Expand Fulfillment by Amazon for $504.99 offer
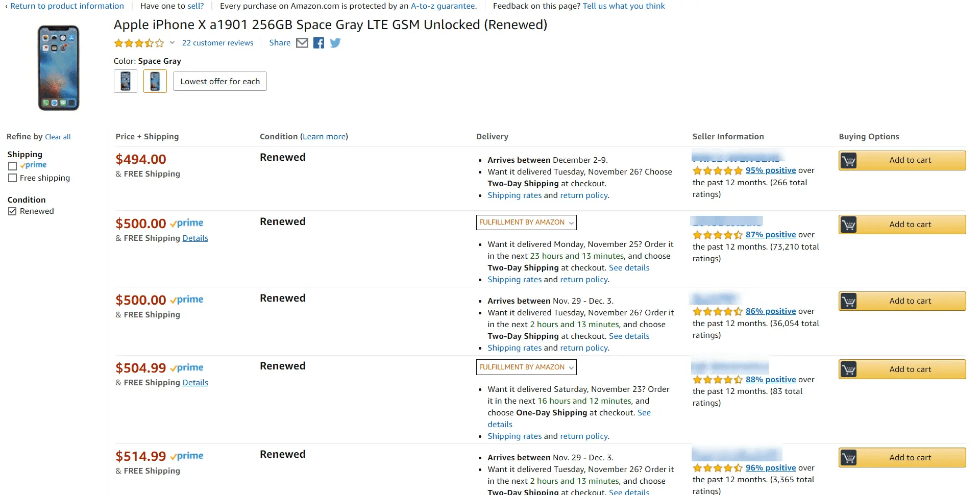This screenshot has width=980, height=495. (x=526, y=367)
